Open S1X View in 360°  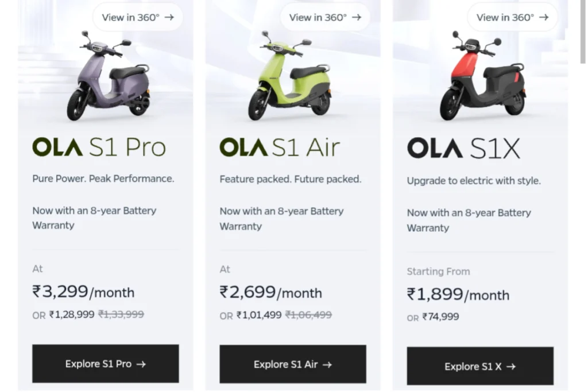(x=512, y=17)
